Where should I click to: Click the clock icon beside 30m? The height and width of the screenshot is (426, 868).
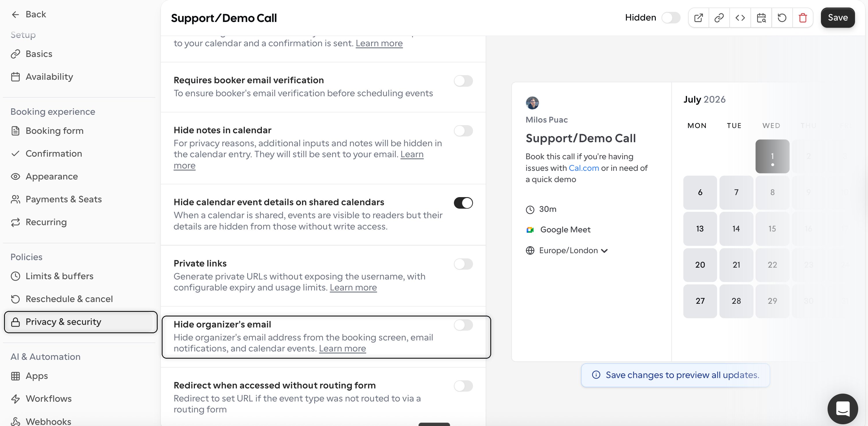click(x=530, y=210)
